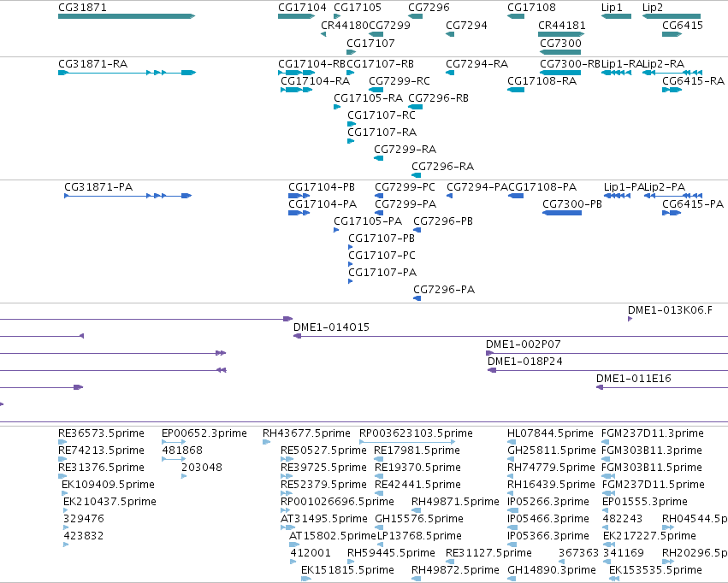Click the CG31871-RA transcript label

pos(92,63)
